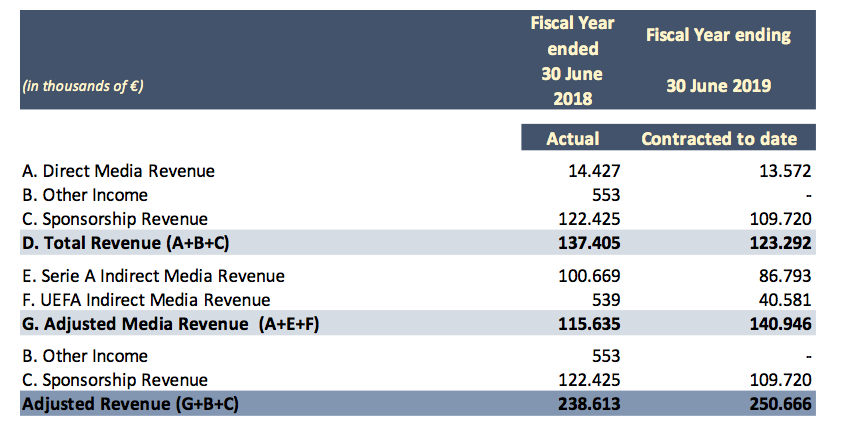Viewport: 841px width, 435px height.
Task: Select the "F. UEFA Indirect Media Revenue" label
Action: click(x=146, y=300)
